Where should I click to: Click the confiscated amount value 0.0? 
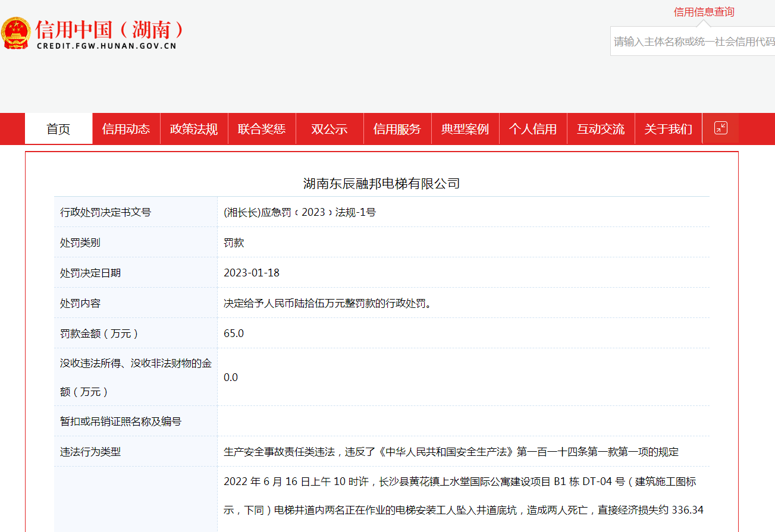231,377
